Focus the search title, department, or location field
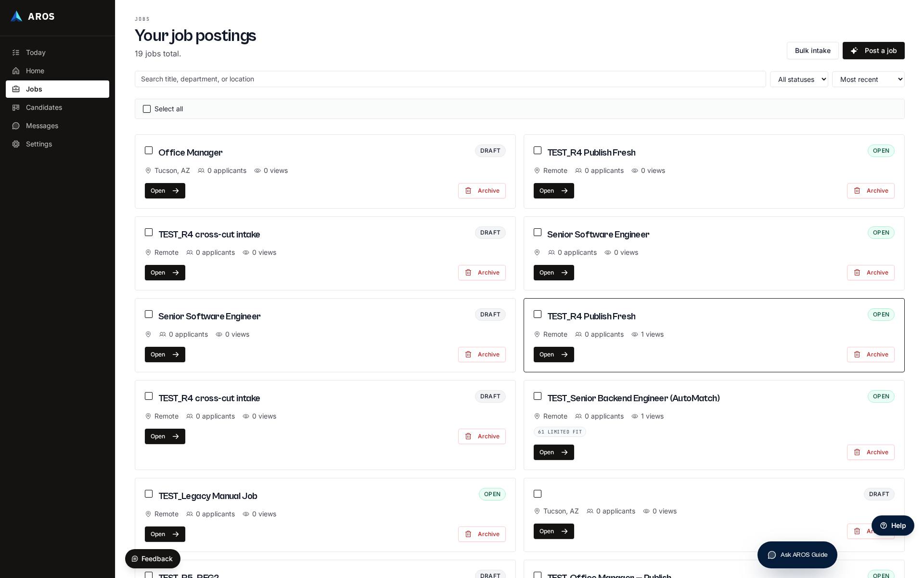Viewport: 924px width, 578px height. 450,79
